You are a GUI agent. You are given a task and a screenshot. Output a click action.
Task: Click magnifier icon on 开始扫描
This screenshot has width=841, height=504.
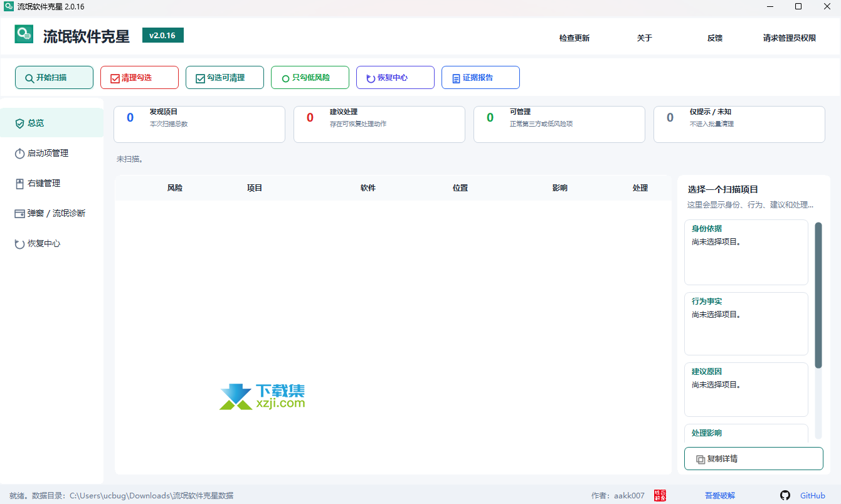click(29, 78)
